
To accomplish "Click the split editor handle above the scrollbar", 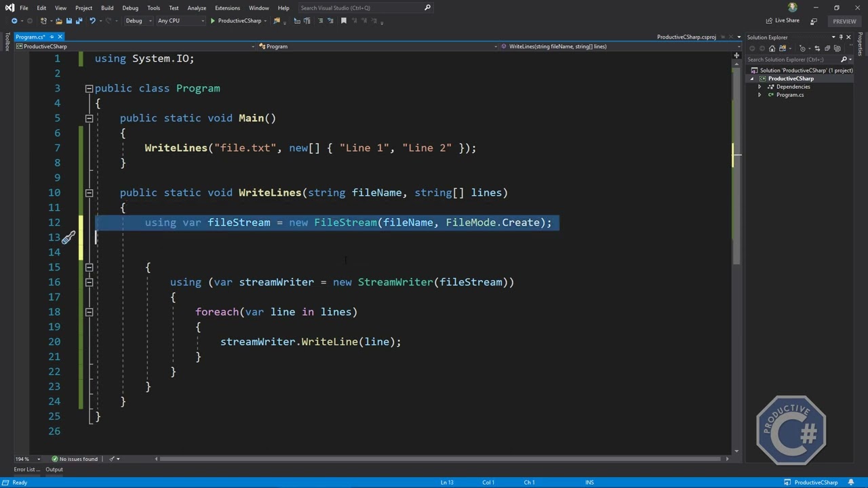I will coord(737,56).
